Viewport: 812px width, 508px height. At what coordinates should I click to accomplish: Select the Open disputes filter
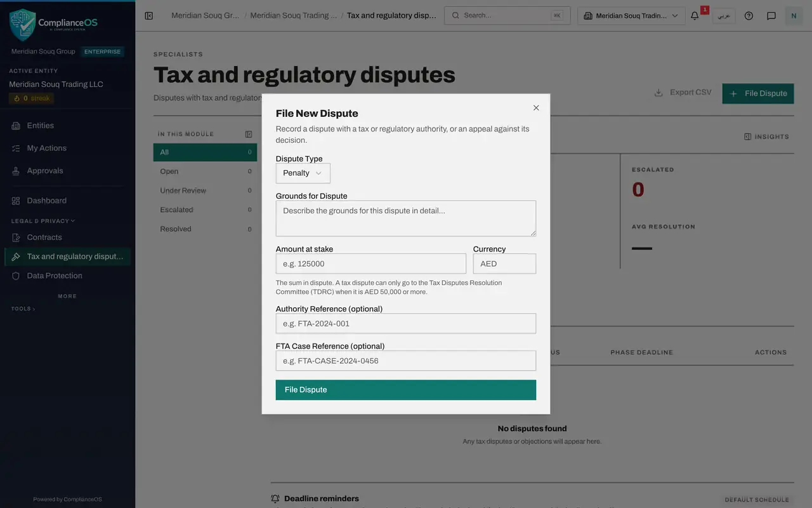pos(205,171)
